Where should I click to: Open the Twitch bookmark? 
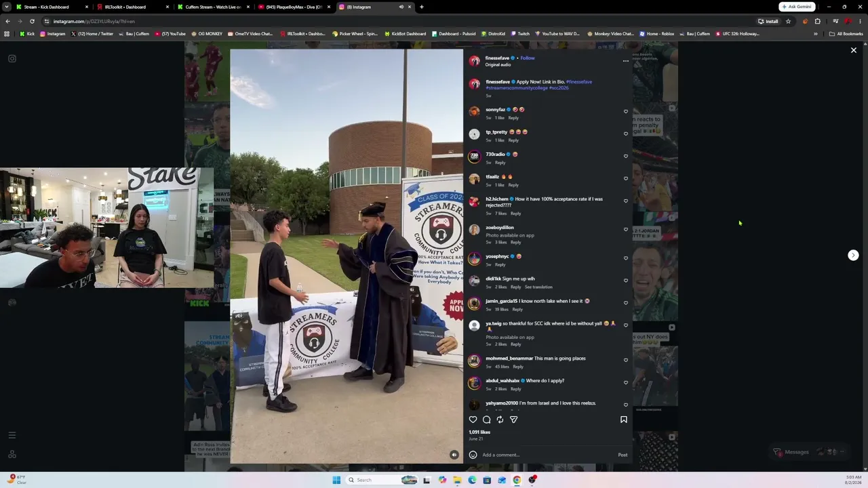pos(520,34)
